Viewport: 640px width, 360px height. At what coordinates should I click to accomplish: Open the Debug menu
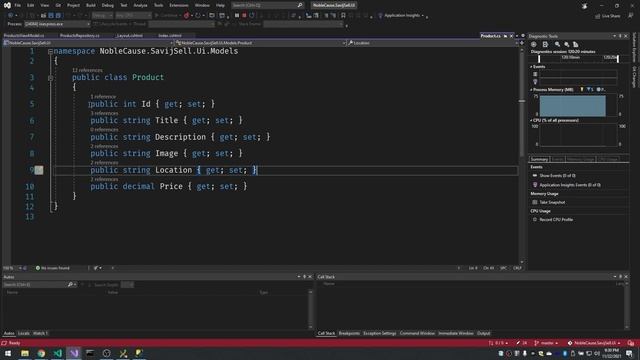108,5
